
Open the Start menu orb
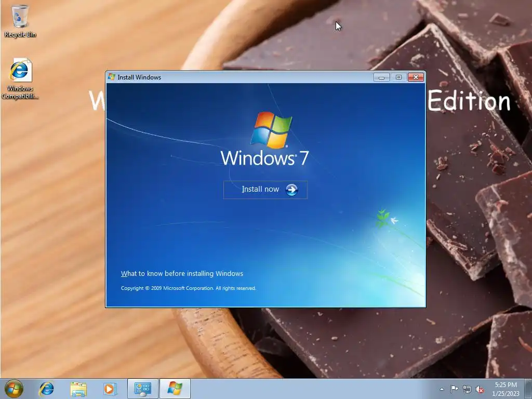pyautogui.click(x=14, y=389)
